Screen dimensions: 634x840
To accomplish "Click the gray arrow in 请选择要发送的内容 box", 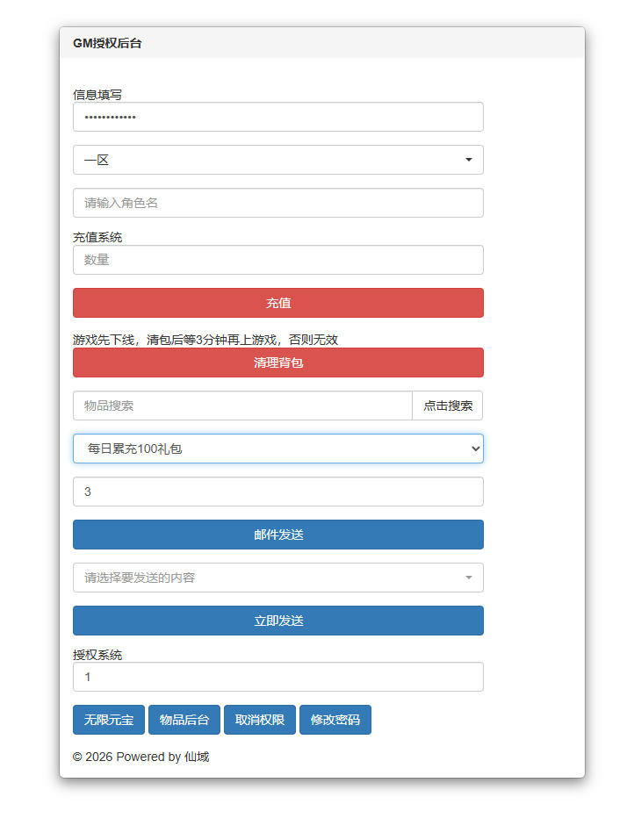I will [468, 578].
